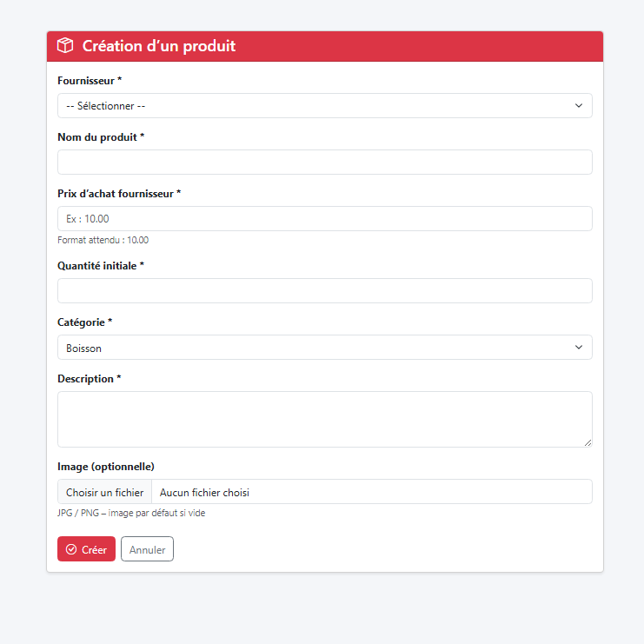Expand the Catégorie dropdown showing Boisson
The image size is (644, 644).
coord(324,348)
